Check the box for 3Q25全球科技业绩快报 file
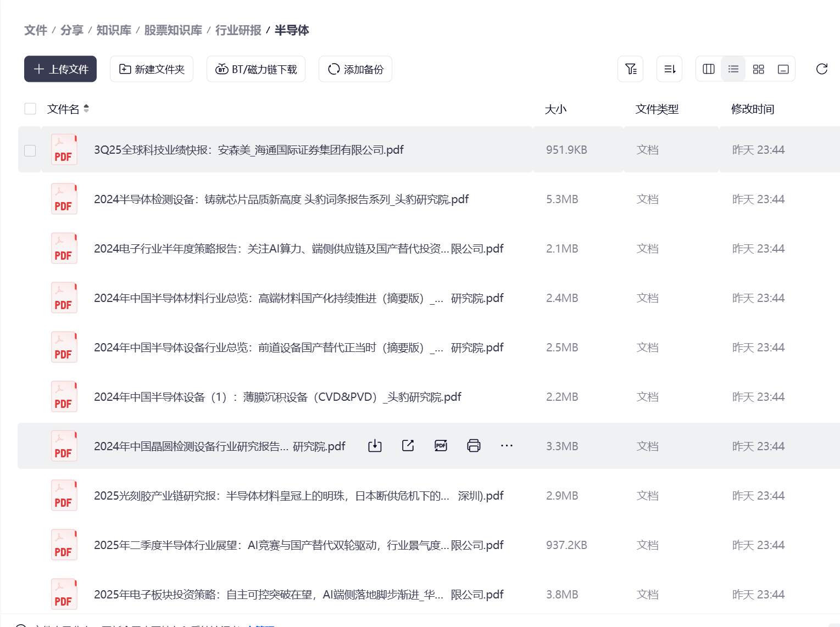 30,150
